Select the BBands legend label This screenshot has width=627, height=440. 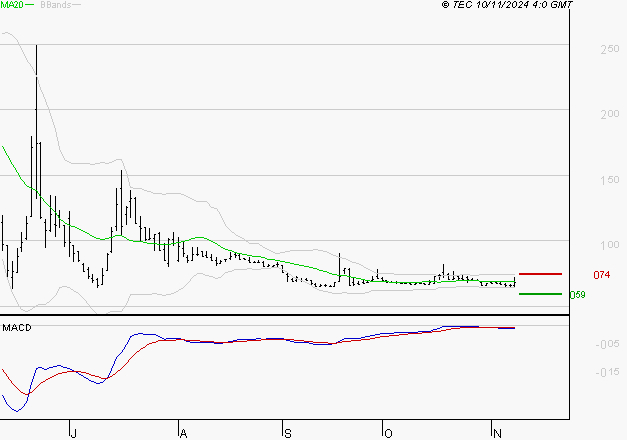56,5
